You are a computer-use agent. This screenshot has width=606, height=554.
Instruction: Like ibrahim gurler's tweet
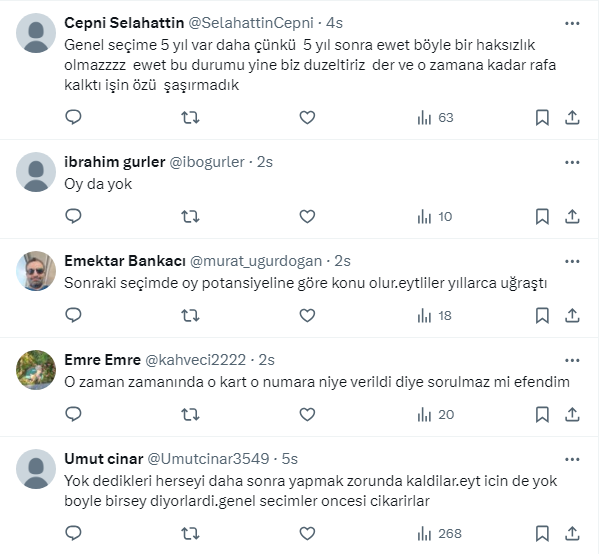pos(305,216)
